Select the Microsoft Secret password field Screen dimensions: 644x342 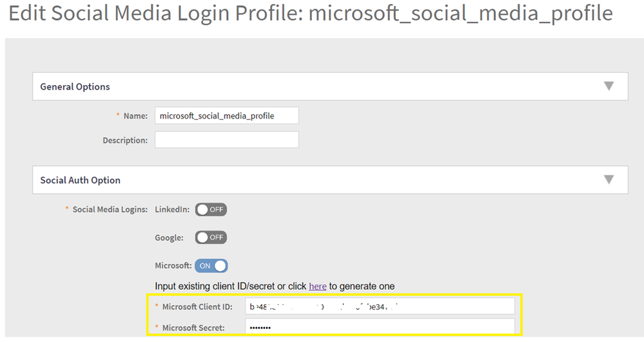(x=380, y=328)
